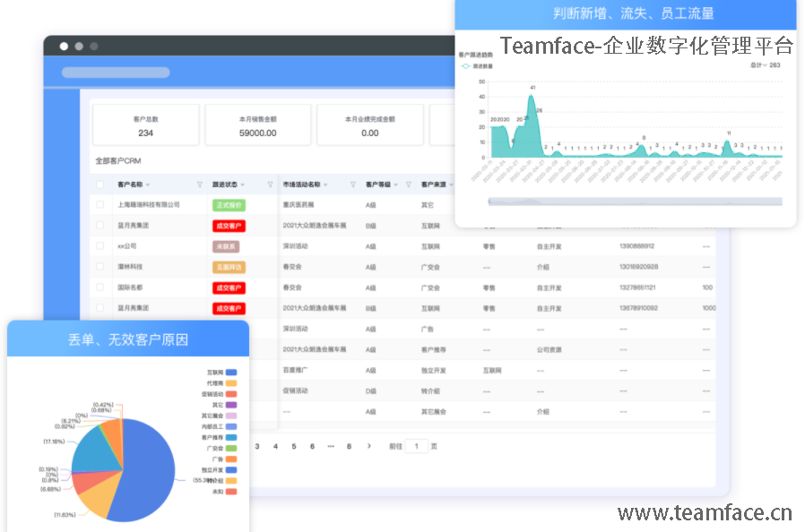Click phone number 13678910092

pos(638,308)
